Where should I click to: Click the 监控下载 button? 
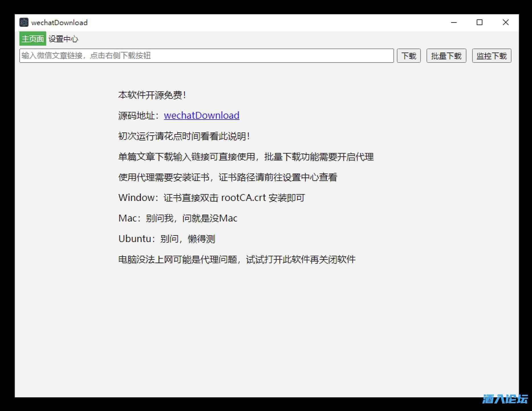492,56
